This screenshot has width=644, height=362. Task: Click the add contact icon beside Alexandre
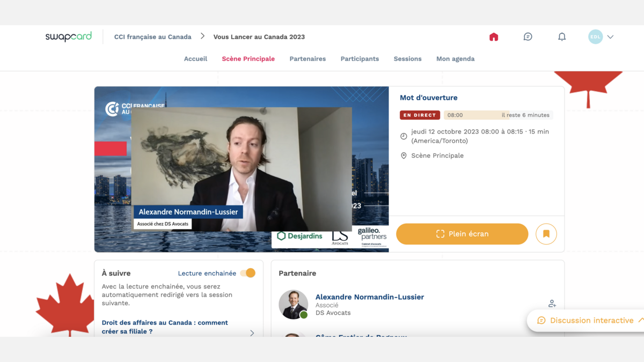click(x=552, y=304)
